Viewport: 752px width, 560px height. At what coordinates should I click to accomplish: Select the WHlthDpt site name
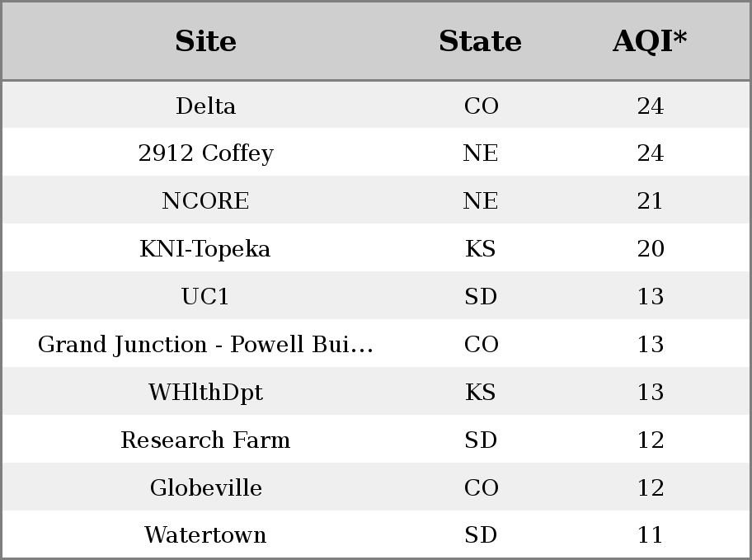pyautogui.click(x=205, y=393)
